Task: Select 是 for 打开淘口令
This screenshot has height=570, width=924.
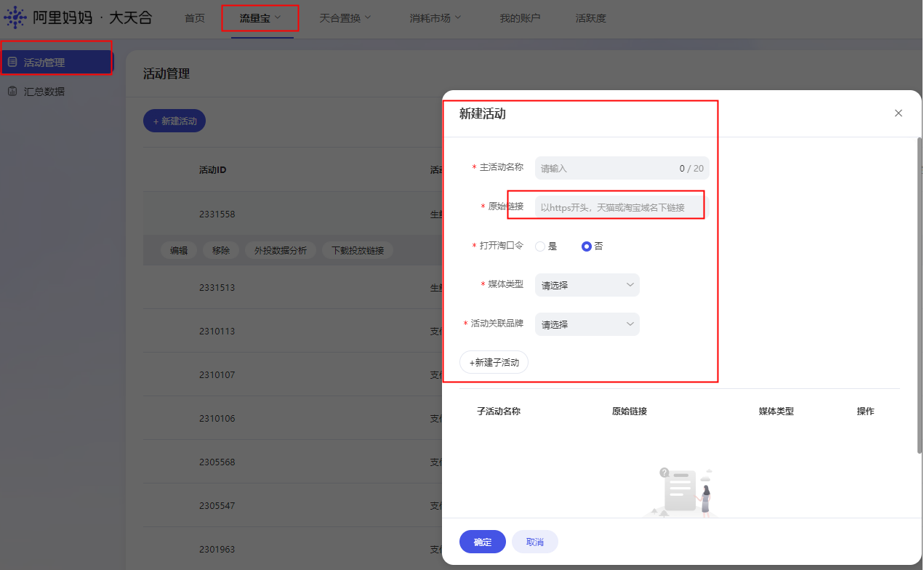Action: [x=540, y=246]
